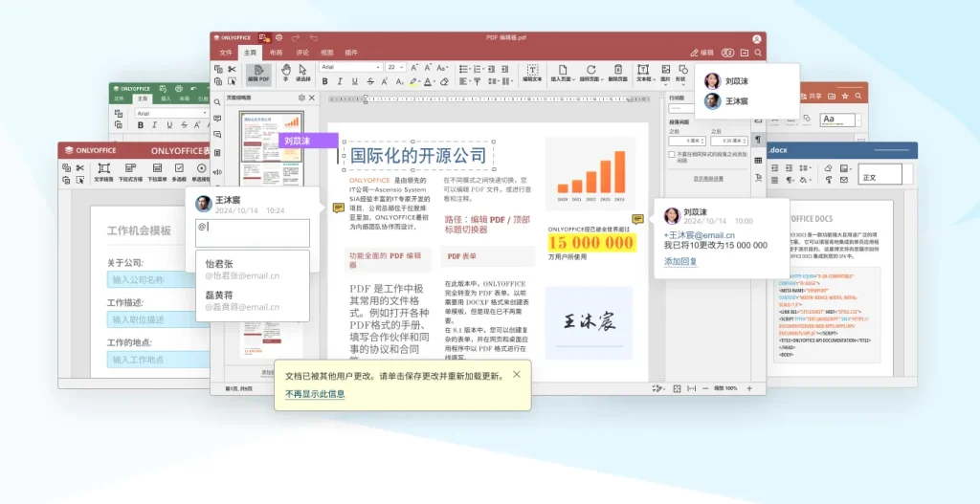Apply superscript in PDF editor toolbar

(385, 82)
